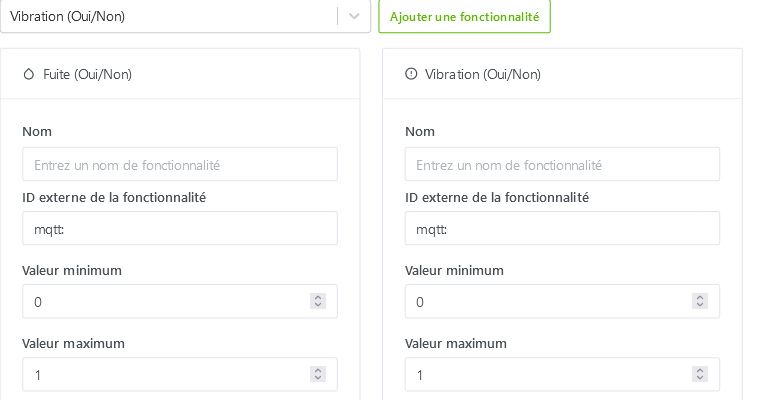The image size is (763, 400).
Task: Click the ID externe field in Vibration card
Action: [562, 228]
